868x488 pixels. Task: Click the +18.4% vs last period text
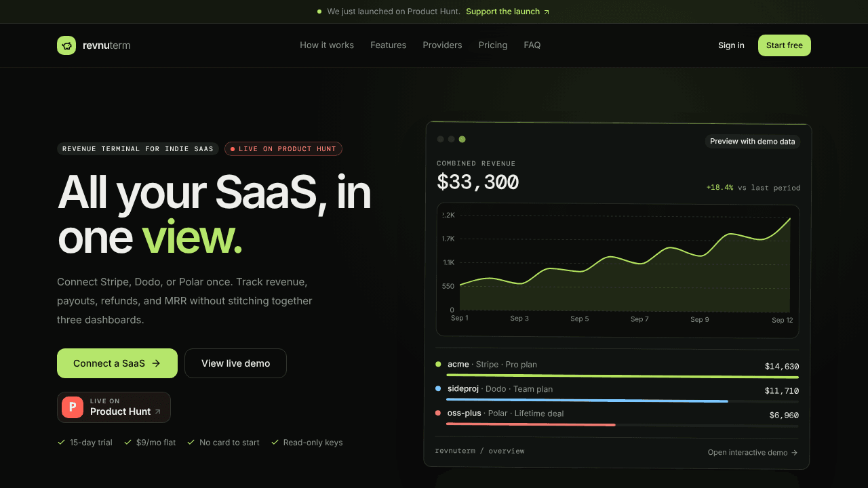(x=753, y=188)
